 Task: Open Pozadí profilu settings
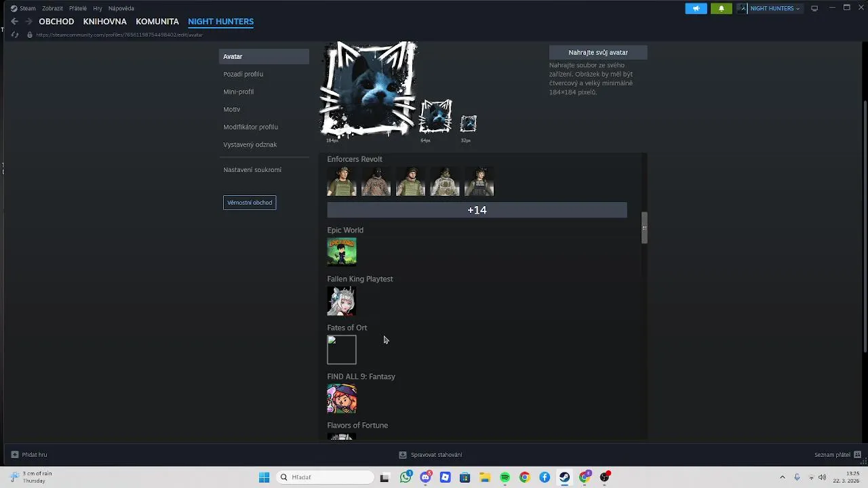point(243,74)
